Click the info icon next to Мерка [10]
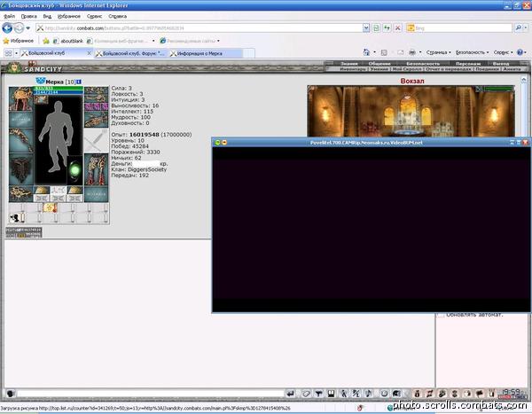Screen dimensions: 532x414 point(78,82)
